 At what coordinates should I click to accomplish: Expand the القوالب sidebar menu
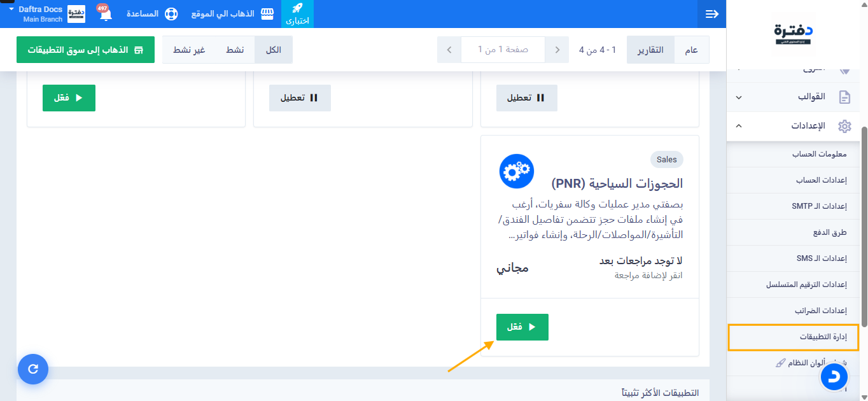point(738,97)
